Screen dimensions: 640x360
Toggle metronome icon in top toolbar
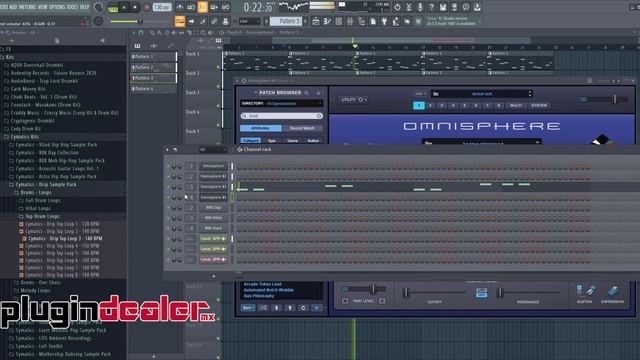pyautogui.click(x=180, y=7)
